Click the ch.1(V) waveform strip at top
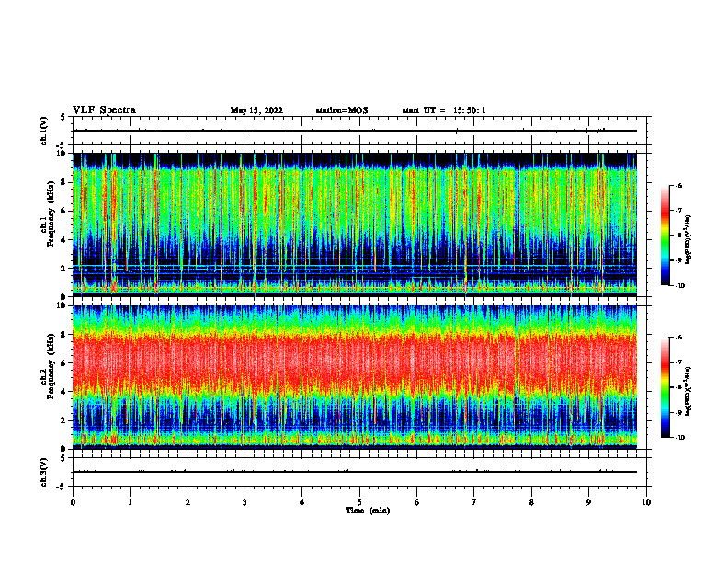This screenshot has width=728, height=563. click(359, 131)
